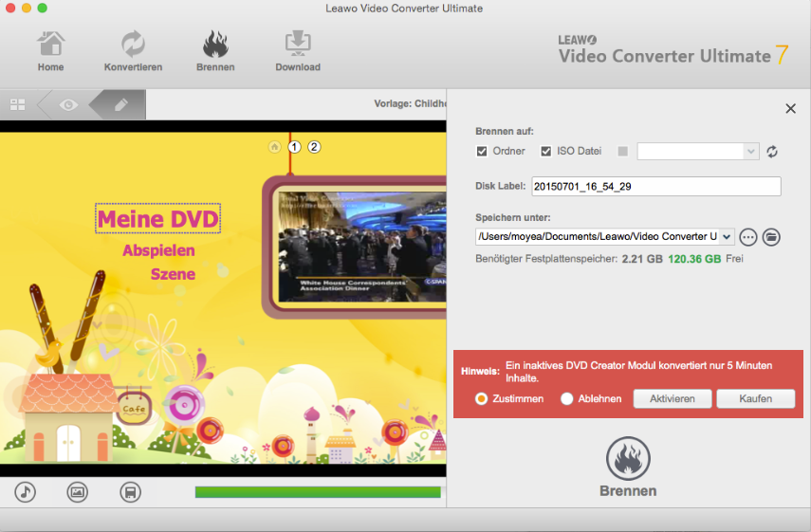Go to the Home section
The height and width of the screenshot is (532, 811).
(50, 51)
